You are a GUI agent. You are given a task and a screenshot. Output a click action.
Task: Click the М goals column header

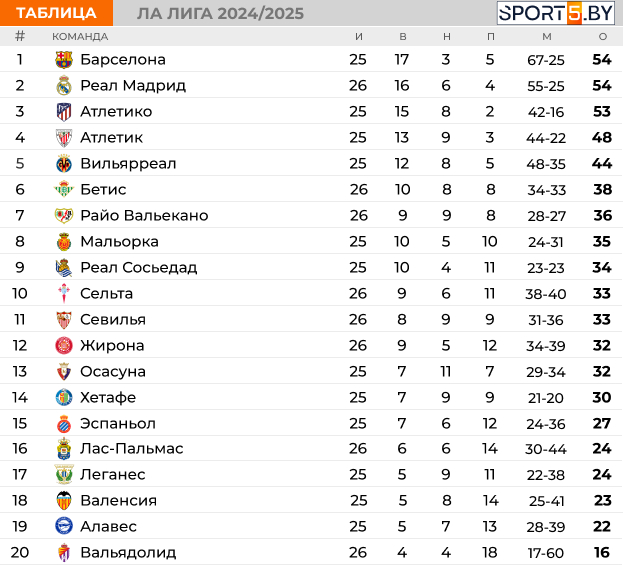[547, 37]
